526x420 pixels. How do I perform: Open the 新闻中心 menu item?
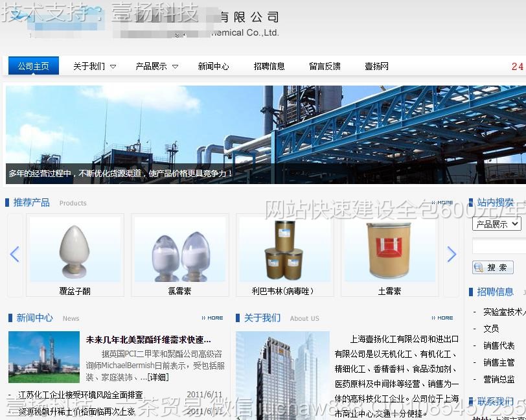[213, 65]
